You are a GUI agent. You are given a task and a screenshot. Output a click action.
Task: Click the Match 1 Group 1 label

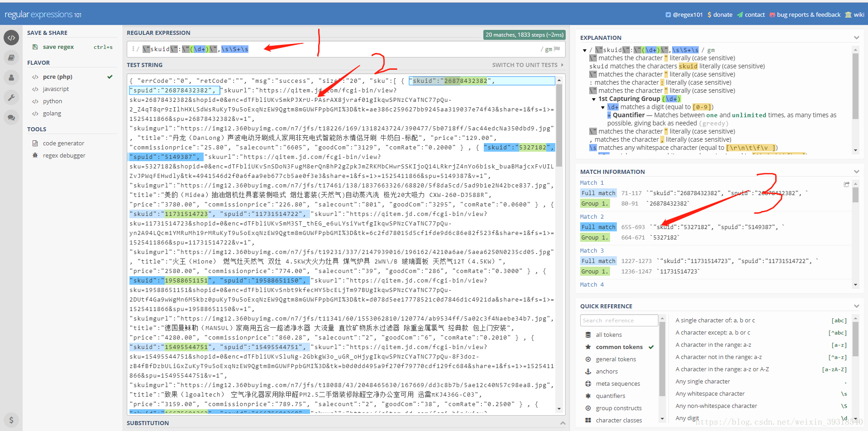(595, 204)
